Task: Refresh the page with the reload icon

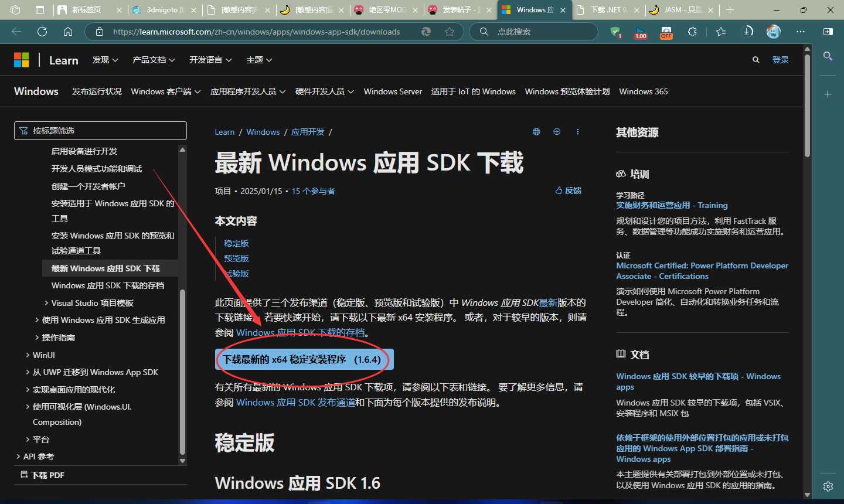Action: click(42, 32)
